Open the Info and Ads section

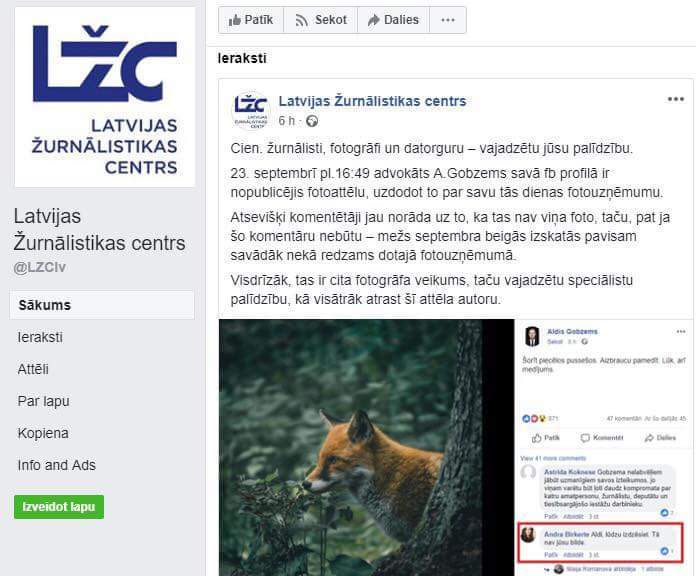(56, 465)
